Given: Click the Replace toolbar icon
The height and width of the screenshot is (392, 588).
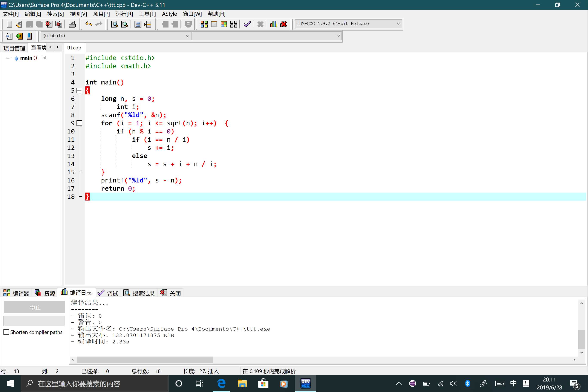Looking at the screenshot, I should (x=124, y=24).
